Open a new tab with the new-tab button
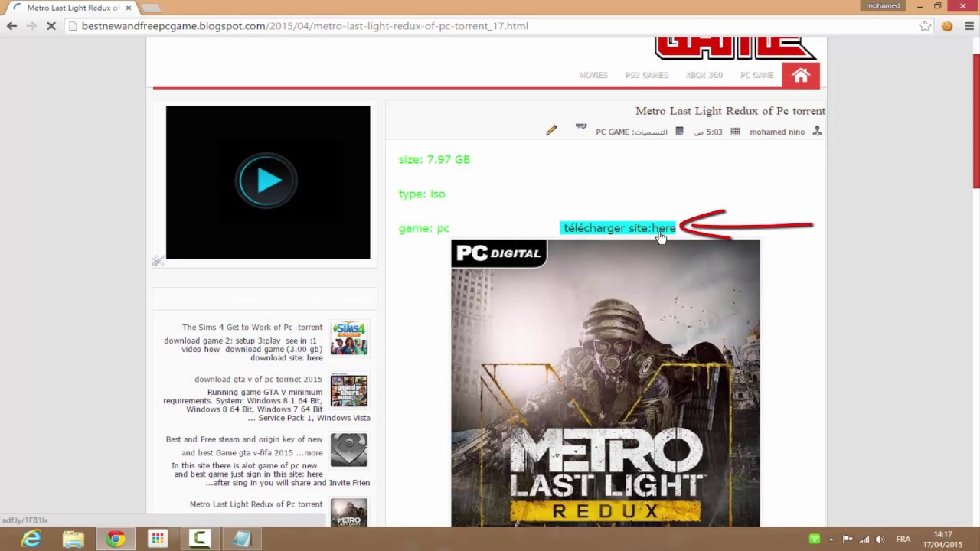Screen dimensions: 980x551 pos(152,8)
